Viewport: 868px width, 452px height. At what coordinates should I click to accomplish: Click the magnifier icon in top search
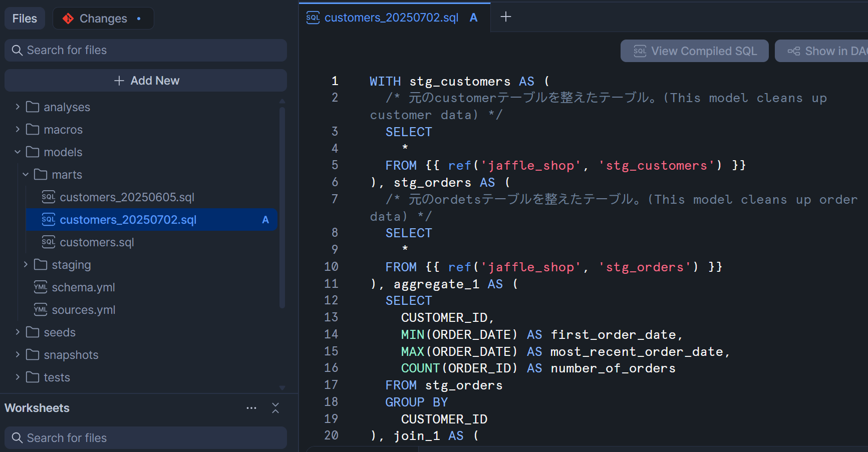coord(17,50)
